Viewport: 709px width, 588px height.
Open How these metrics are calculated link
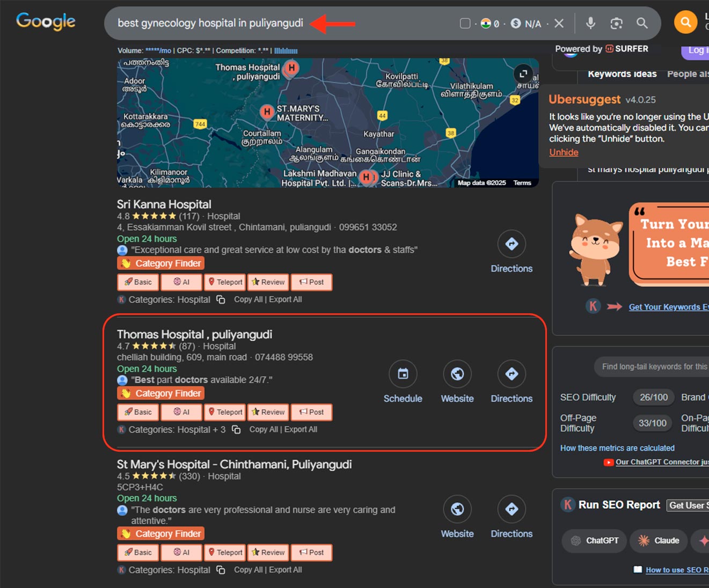[x=617, y=448]
